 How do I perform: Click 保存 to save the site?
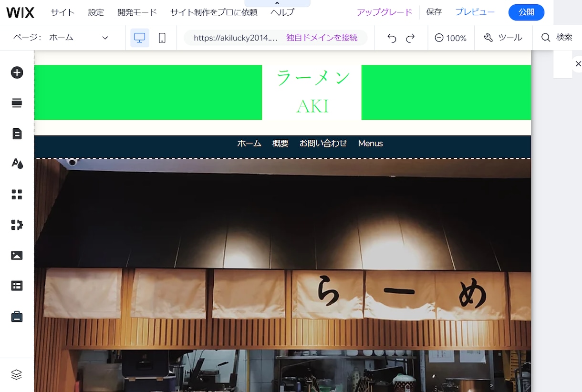434,12
